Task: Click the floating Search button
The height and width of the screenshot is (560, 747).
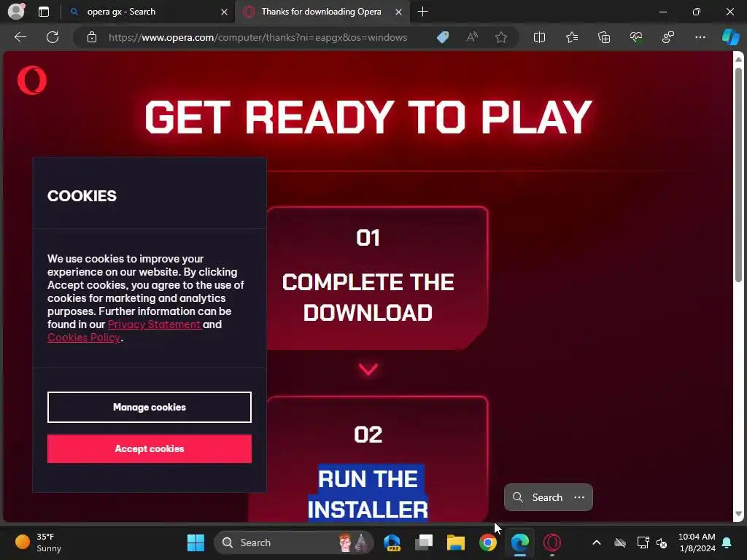Action: (x=538, y=497)
